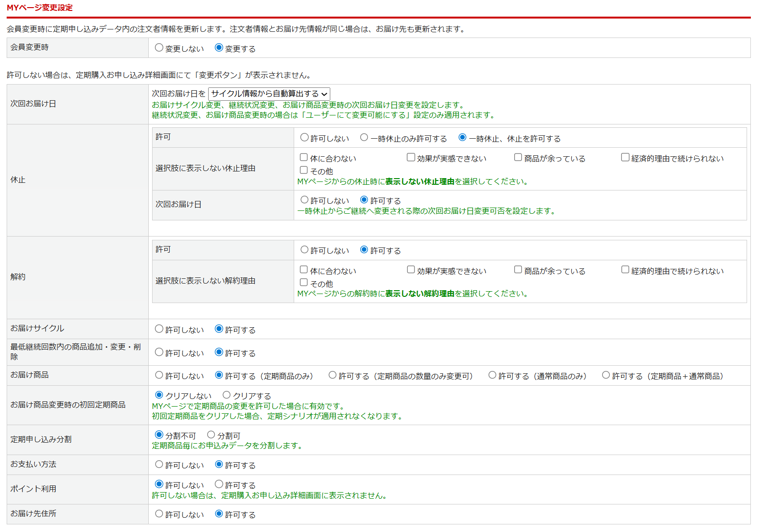
Task: Check 商品が余っている under 解約理由
Action: [x=518, y=270]
